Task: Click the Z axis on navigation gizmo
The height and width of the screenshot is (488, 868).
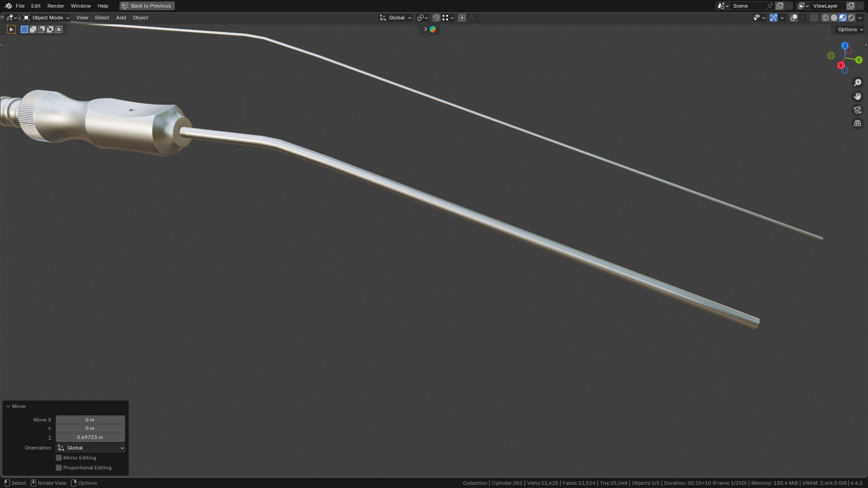Action: (845, 46)
